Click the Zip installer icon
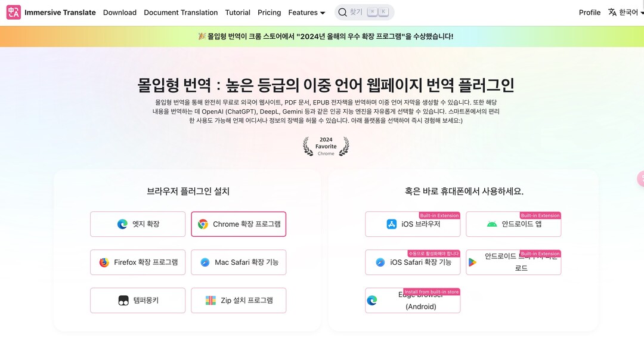 (211, 301)
